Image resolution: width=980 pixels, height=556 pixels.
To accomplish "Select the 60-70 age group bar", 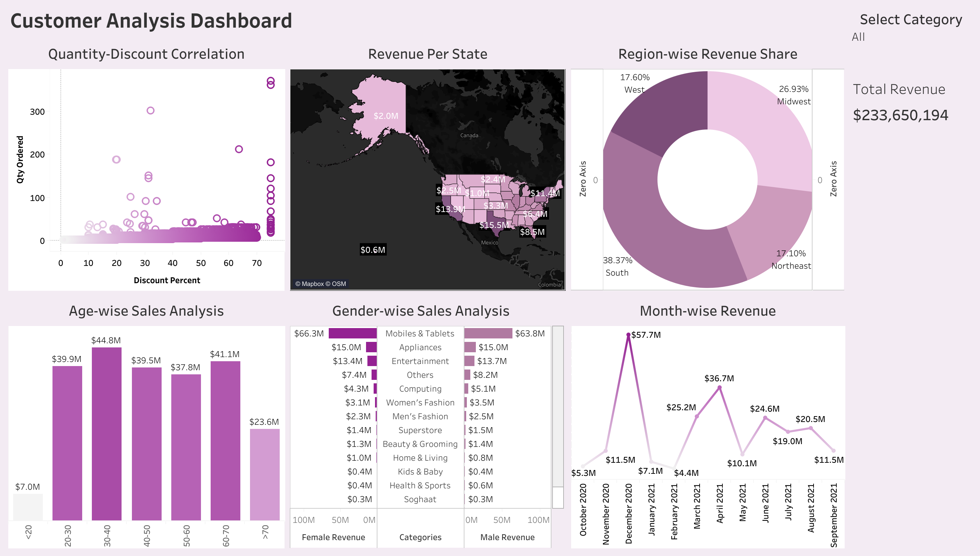I will (225, 440).
